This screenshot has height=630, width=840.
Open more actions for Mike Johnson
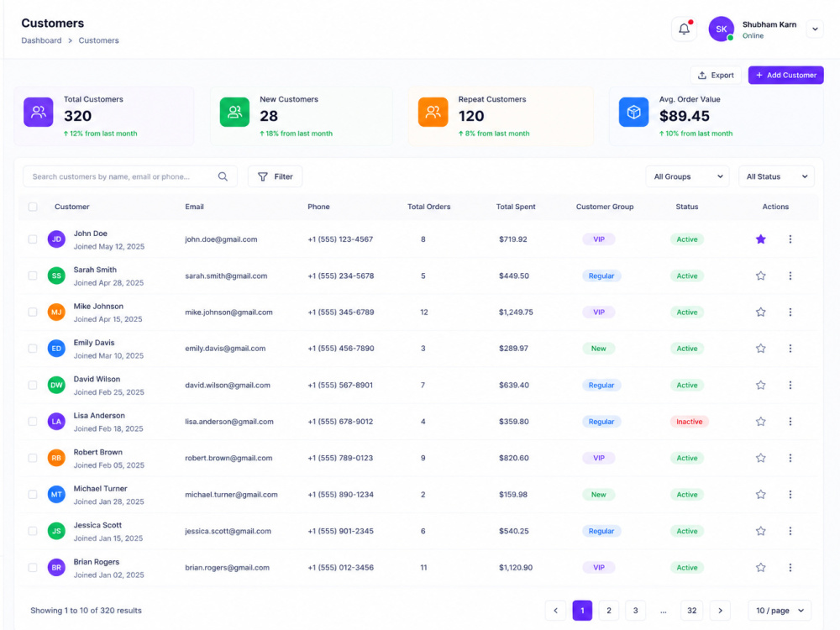click(x=790, y=312)
